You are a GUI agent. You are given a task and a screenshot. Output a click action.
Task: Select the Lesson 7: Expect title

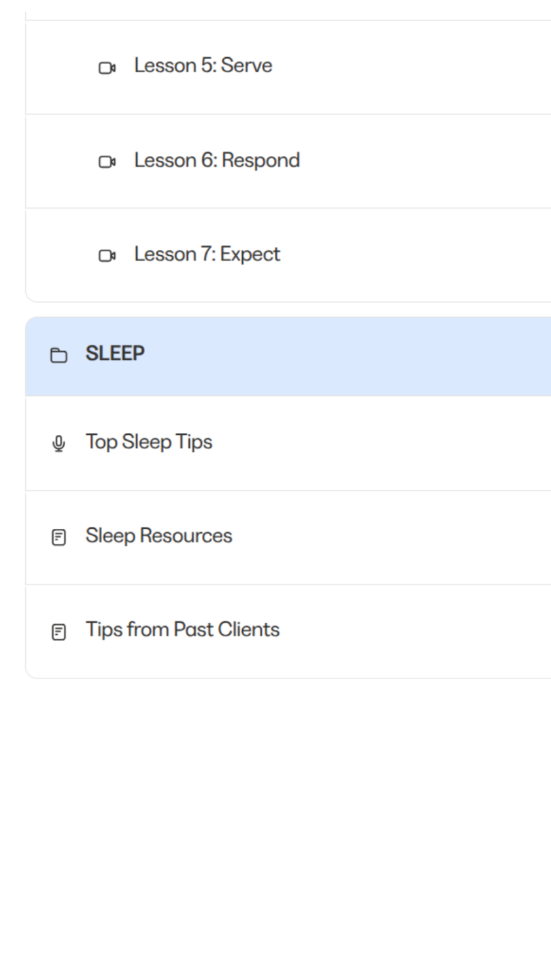(x=207, y=255)
